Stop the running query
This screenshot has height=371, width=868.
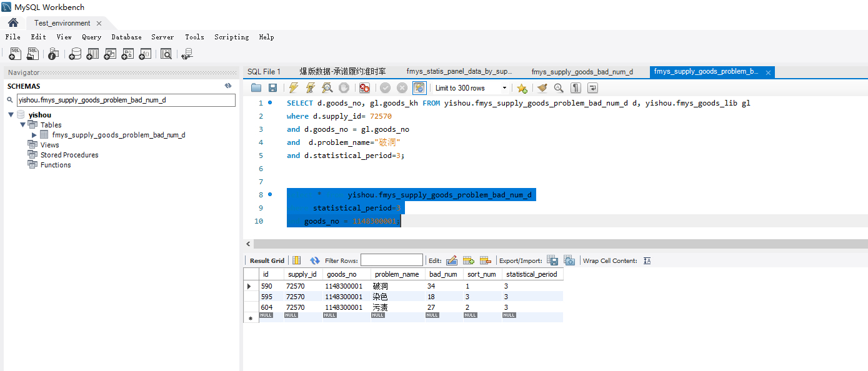click(343, 88)
